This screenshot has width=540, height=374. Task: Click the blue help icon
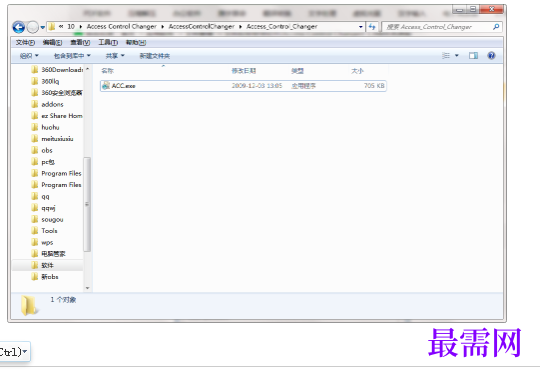coord(491,55)
